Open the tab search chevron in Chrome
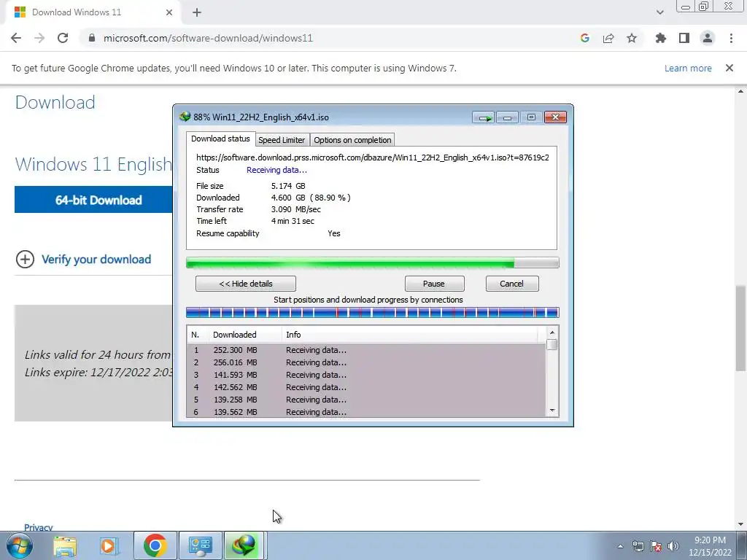Screen dimensions: 747x560 (x=659, y=12)
